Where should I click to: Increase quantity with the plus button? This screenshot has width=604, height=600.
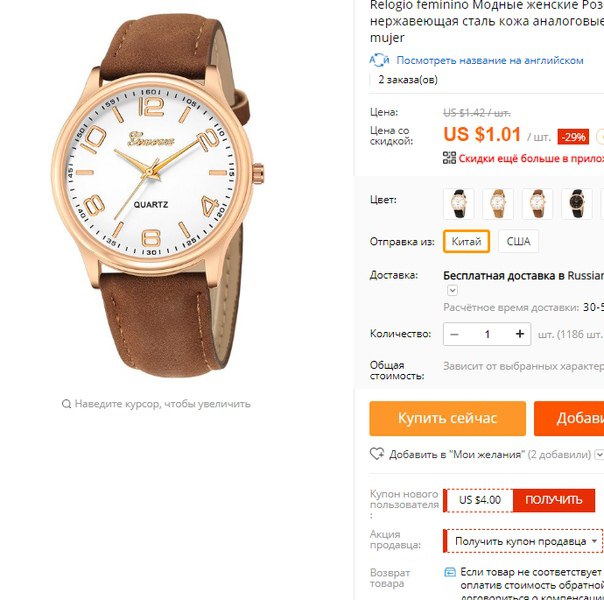pyautogui.click(x=520, y=334)
